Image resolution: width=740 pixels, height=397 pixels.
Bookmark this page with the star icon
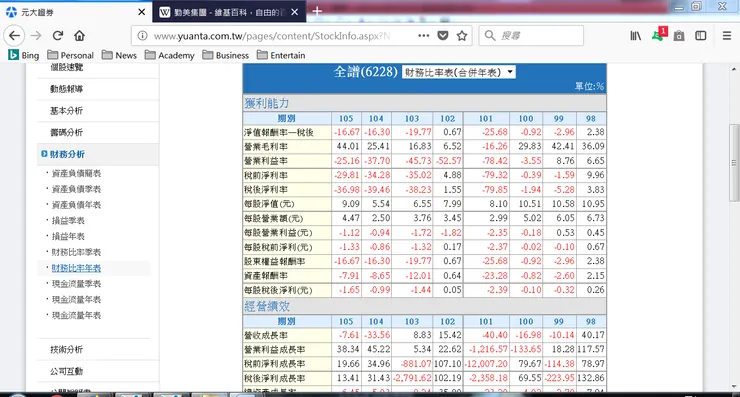462,35
